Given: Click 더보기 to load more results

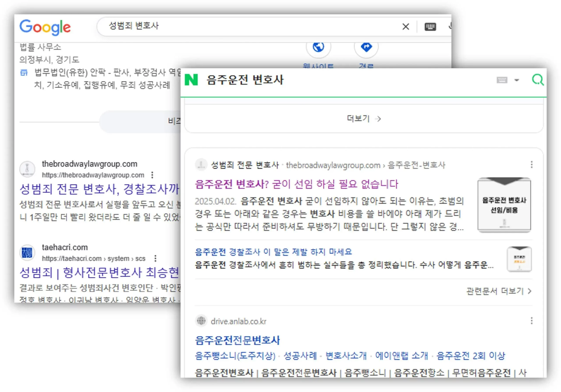Looking at the screenshot, I should tap(364, 119).
